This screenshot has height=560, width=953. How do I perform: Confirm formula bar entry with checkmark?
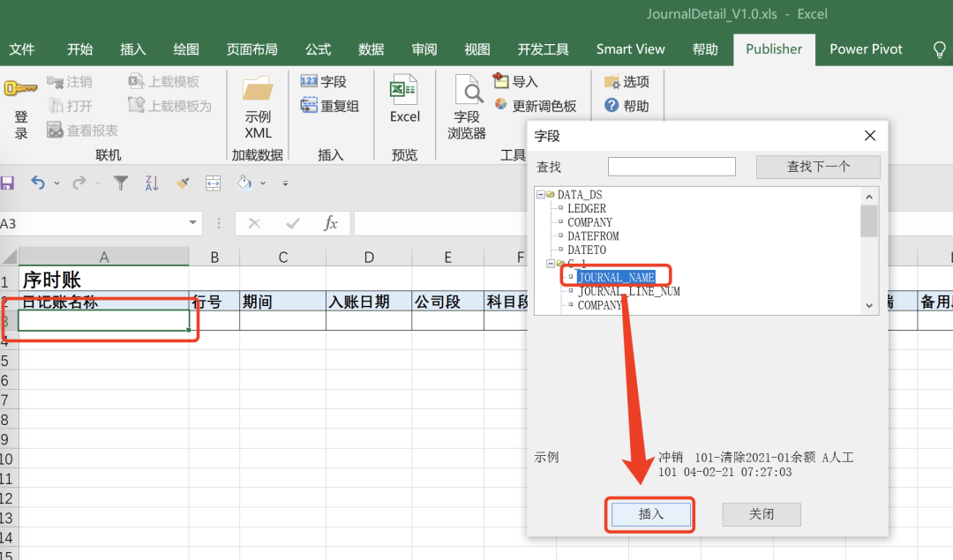click(x=293, y=223)
